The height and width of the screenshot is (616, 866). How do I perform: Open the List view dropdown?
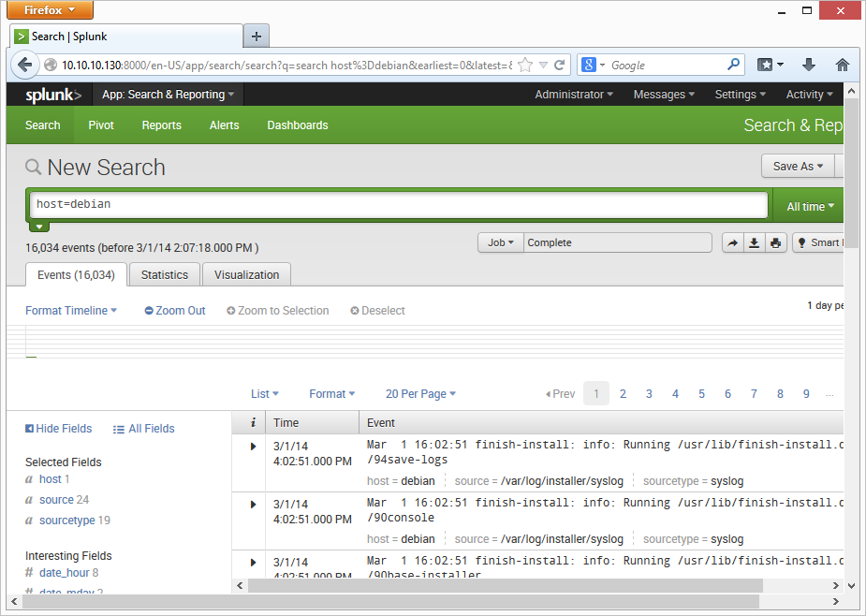click(265, 394)
